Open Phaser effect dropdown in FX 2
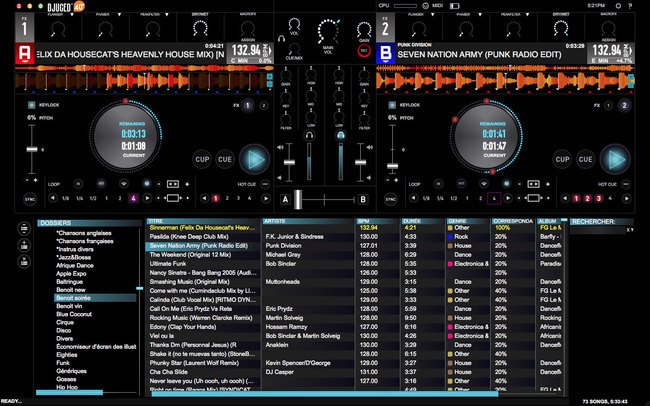Image resolution: width=650 pixels, height=406 pixels. coord(480,15)
